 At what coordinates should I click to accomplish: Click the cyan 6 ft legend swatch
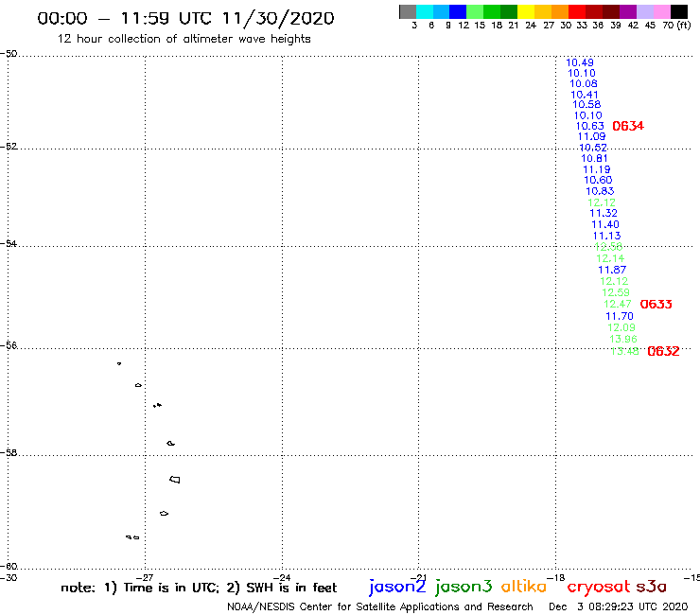[425, 11]
